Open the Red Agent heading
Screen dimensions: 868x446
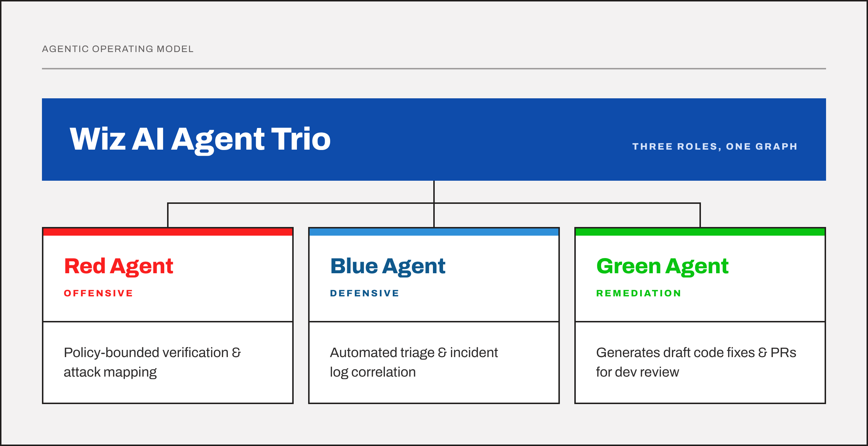pyautogui.click(x=119, y=267)
